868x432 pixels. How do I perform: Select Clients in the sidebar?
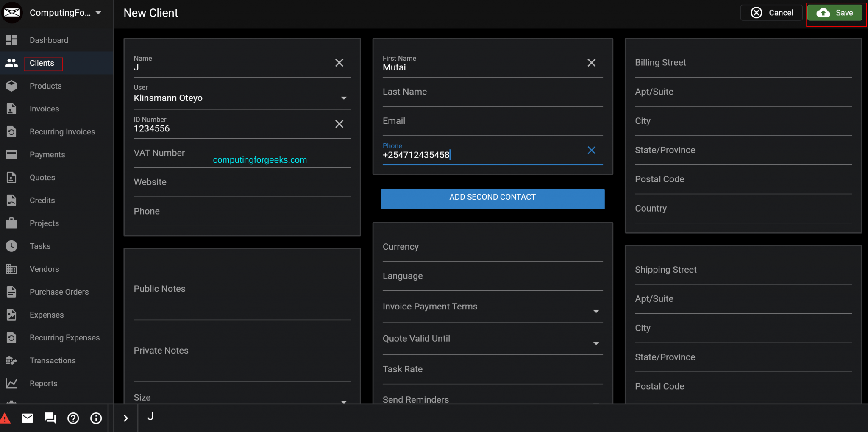[42, 63]
